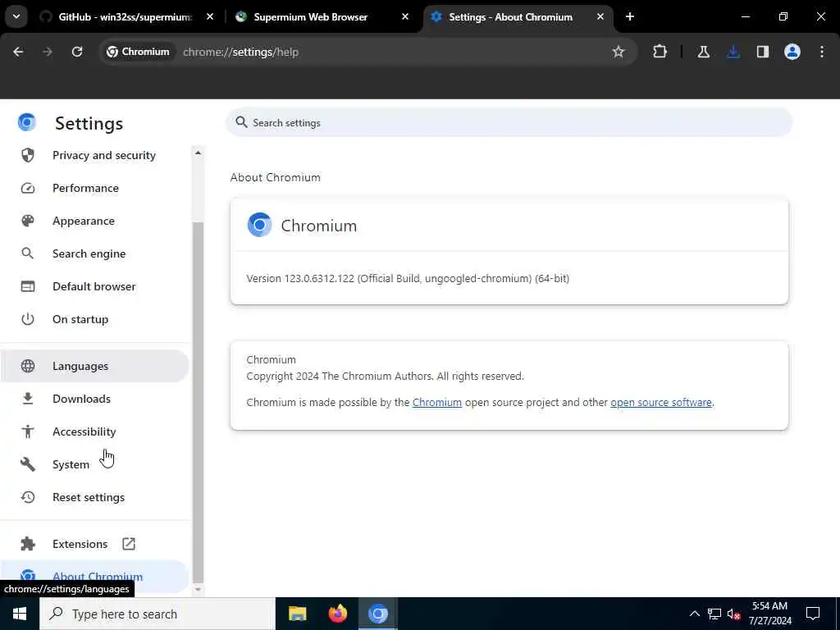Show hidden system tray icons
This screenshot has width=840, height=630.
pyautogui.click(x=694, y=614)
